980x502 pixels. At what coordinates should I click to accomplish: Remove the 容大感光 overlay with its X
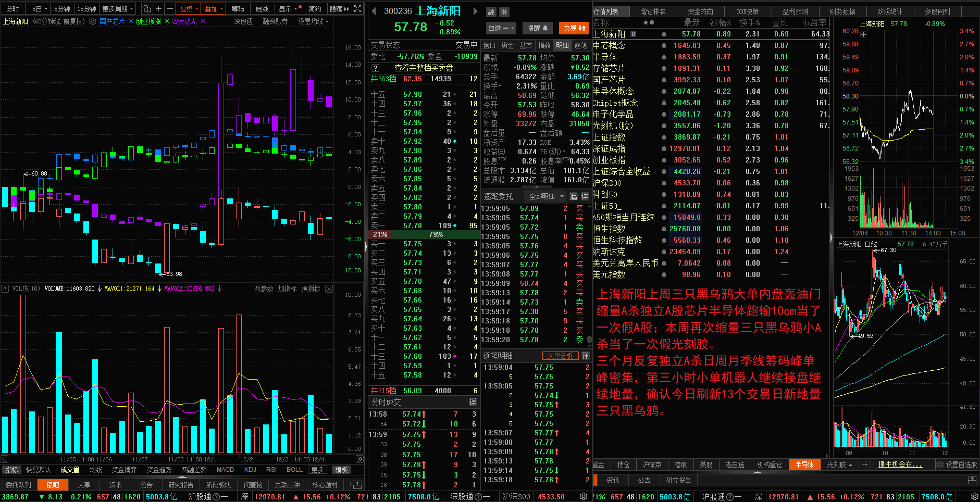click(203, 21)
